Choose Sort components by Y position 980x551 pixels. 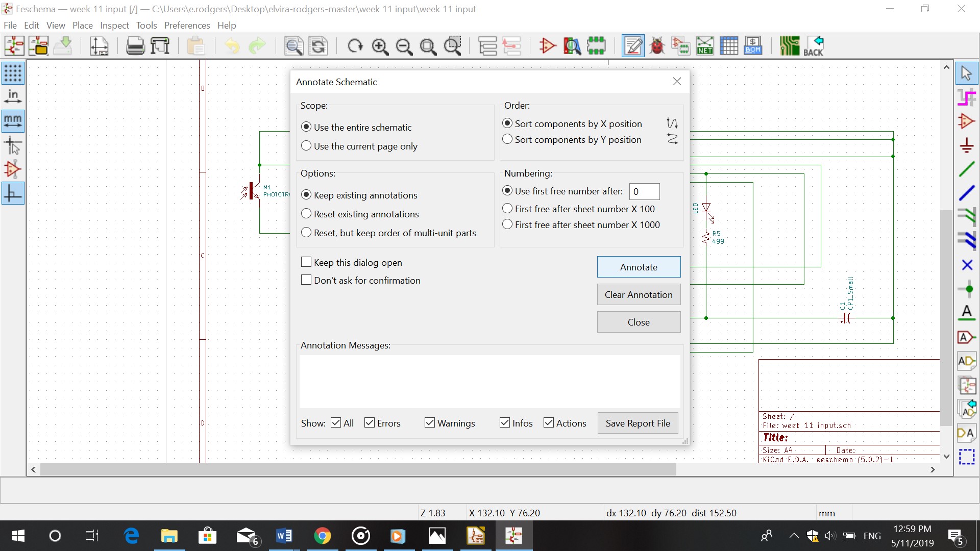pos(507,139)
